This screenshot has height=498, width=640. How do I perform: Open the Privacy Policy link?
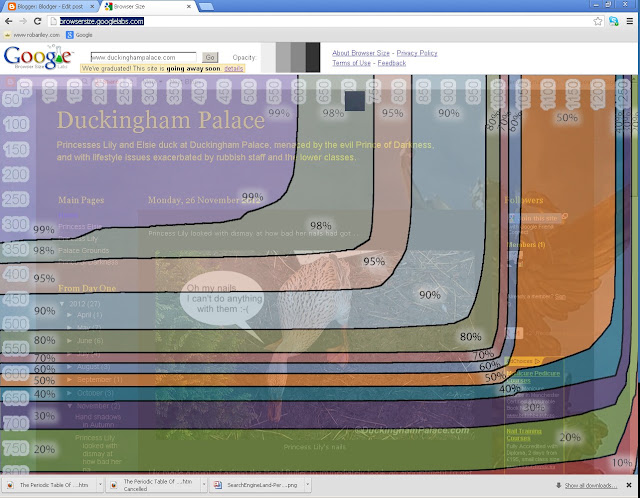(x=417, y=53)
